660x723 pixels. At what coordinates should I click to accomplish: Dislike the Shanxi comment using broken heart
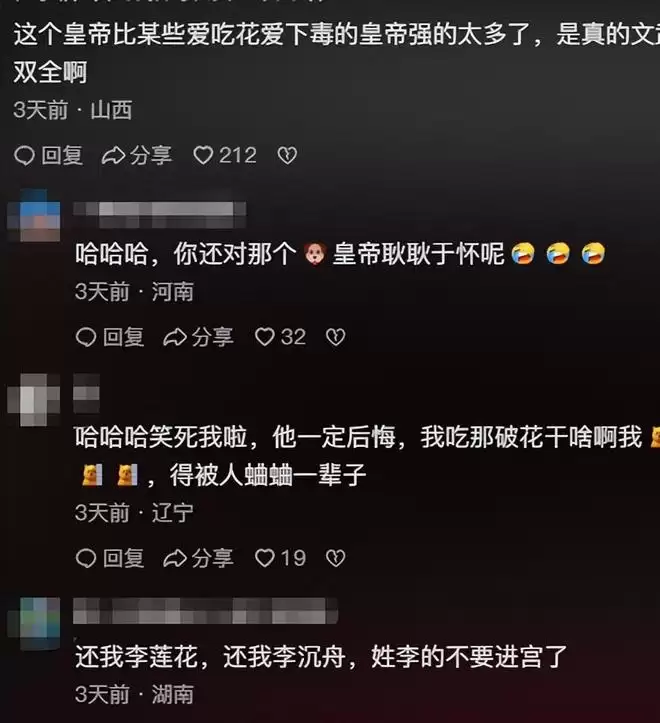[x=287, y=155]
